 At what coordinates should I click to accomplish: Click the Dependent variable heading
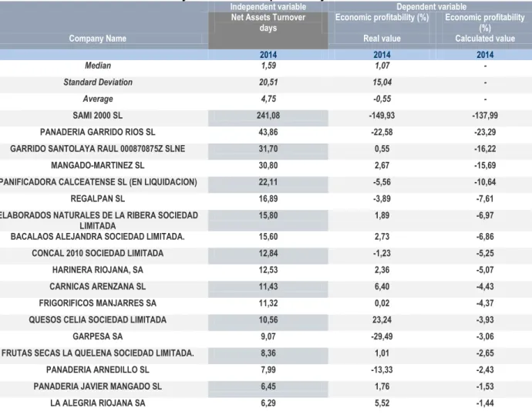431,7
